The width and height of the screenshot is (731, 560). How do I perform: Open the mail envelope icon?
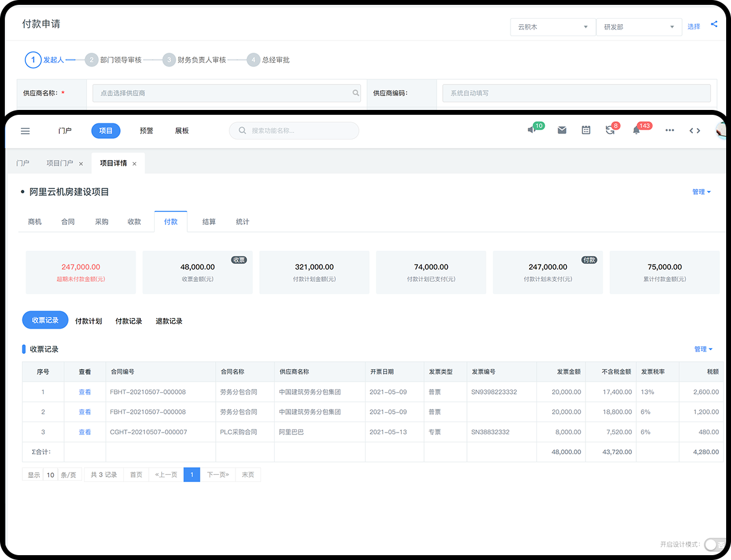click(562, 130)
